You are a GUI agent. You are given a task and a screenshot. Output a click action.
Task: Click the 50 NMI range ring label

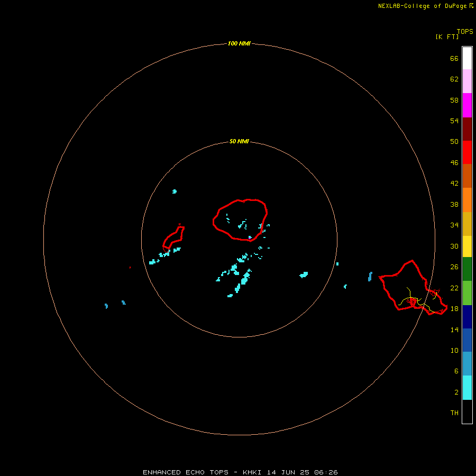(239, 141)
